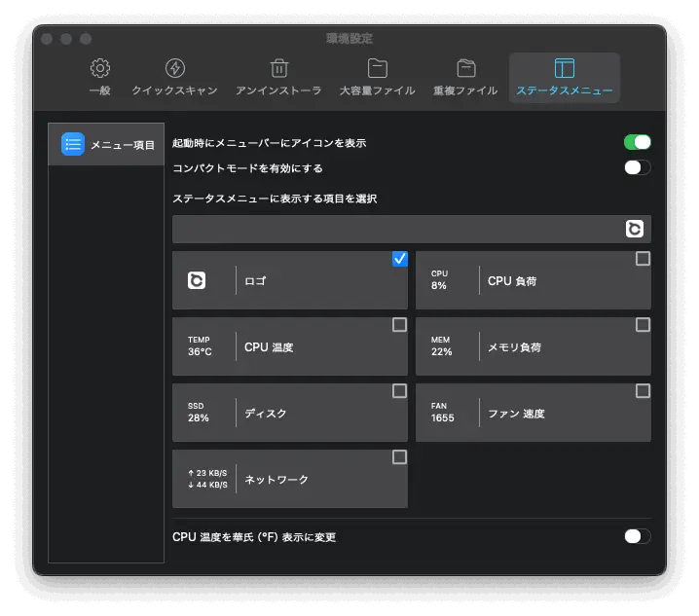Click the 44 KB/S download speed value
699x616 pixels.
click(x=207, y=485)
